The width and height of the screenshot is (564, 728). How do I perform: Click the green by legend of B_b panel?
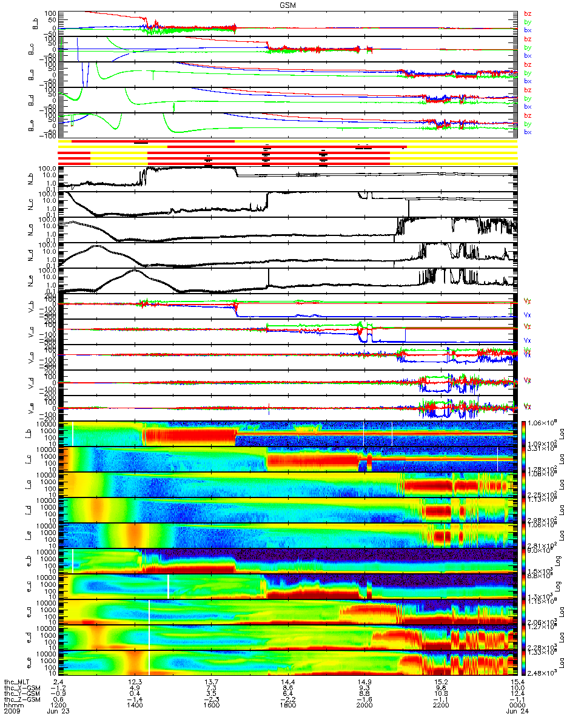click(x=528, y=22)
